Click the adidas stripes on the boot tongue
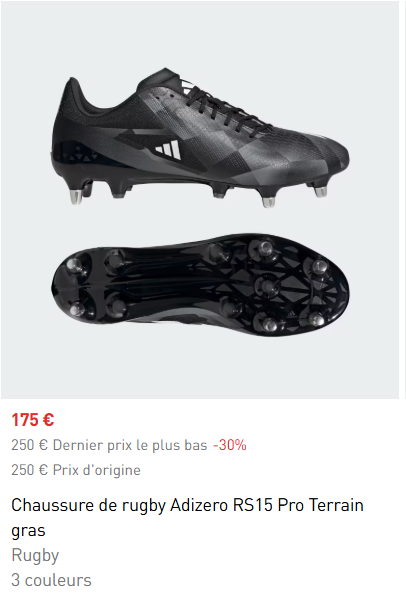 tap(188, 87)
